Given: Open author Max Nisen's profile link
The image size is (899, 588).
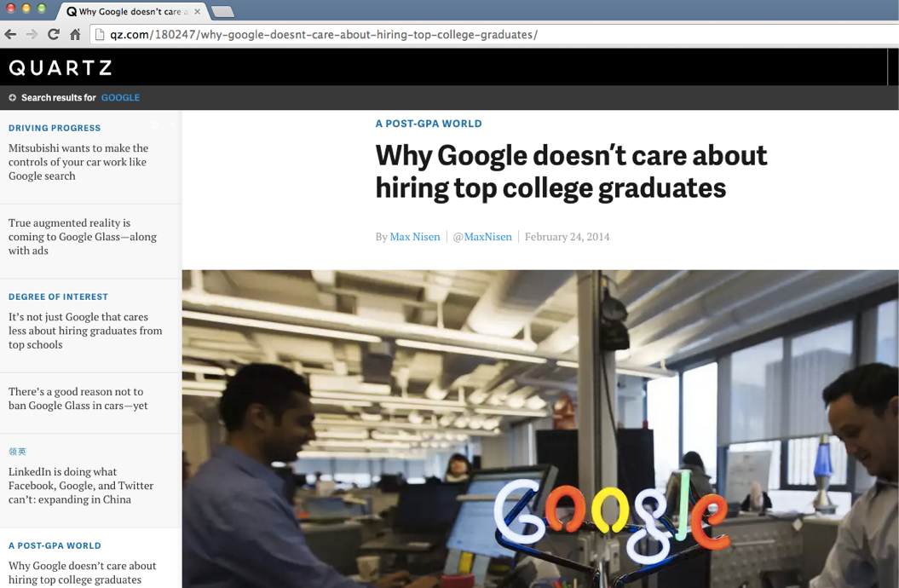Looking at the screenshot, I should 415,237.
